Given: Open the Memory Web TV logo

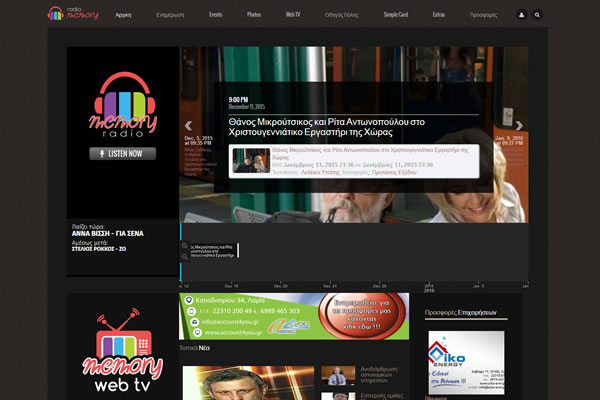Looking at the screenshot, I should click(x=122, y=349).
